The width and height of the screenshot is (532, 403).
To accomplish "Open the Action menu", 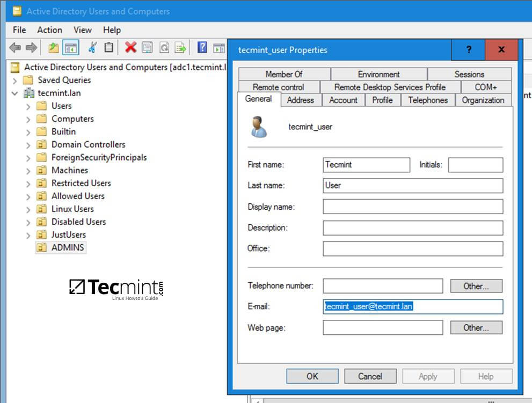I will pyautogui.click(x=49, y=30).
